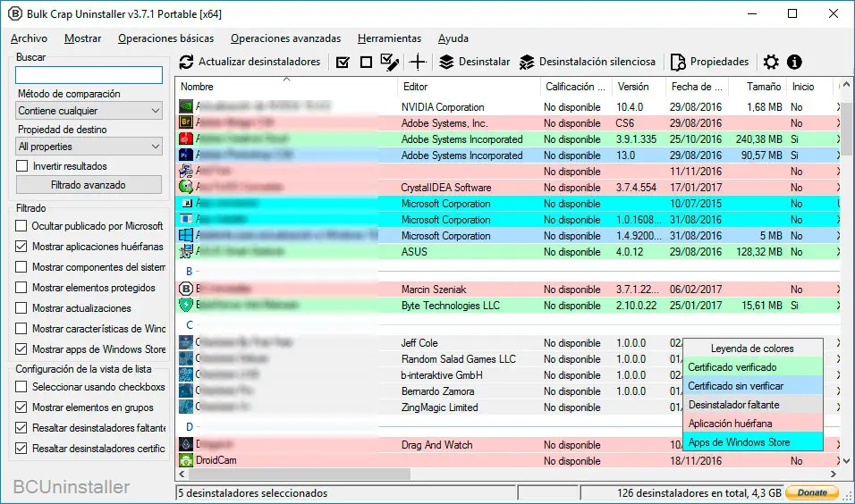Image resolution: width=855 pixels, height=504 pixels.
Task: Open the Método de comparación dropdown
Action: [89, 111]
